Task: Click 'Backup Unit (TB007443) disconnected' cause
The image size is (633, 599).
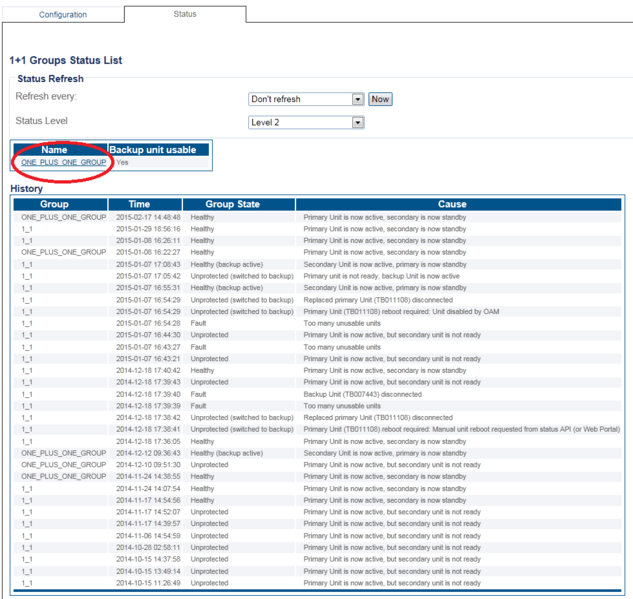Action: [x=363, y=394]
